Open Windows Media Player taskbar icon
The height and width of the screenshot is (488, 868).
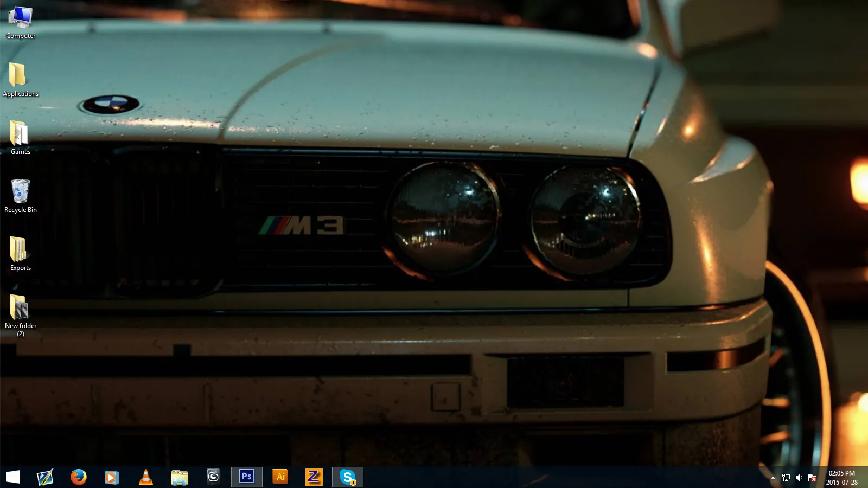point(112,477)
